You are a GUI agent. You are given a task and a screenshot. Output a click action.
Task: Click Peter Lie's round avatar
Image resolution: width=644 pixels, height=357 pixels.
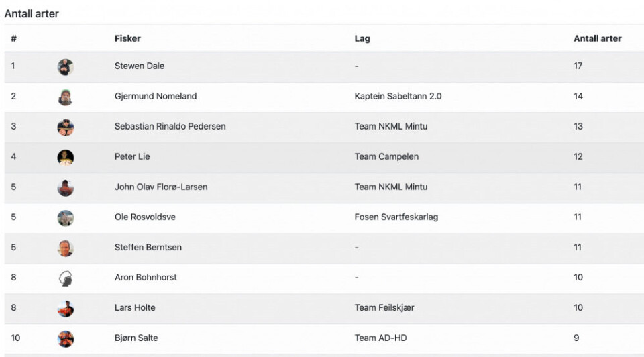(x=65, y=157)
